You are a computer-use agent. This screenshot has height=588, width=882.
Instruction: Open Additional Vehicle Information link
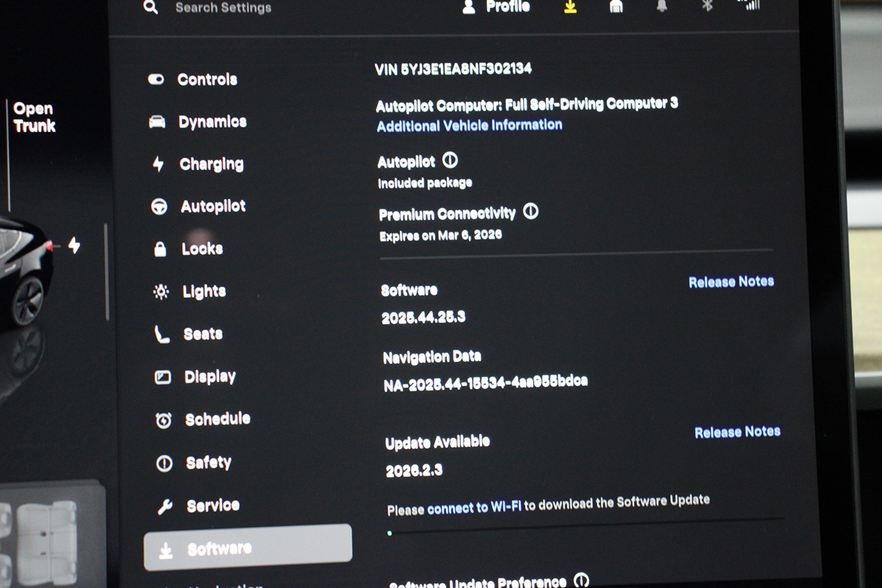[469, 126]
